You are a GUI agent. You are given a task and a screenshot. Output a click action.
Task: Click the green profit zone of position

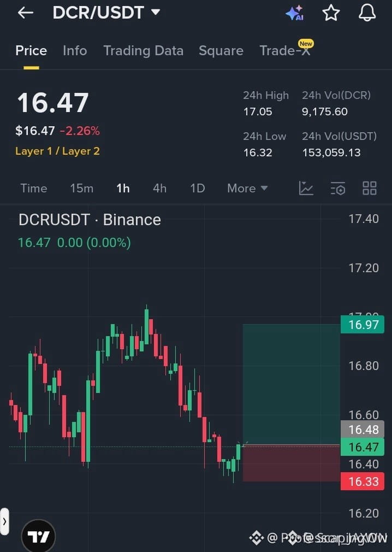tap(292, 384)
